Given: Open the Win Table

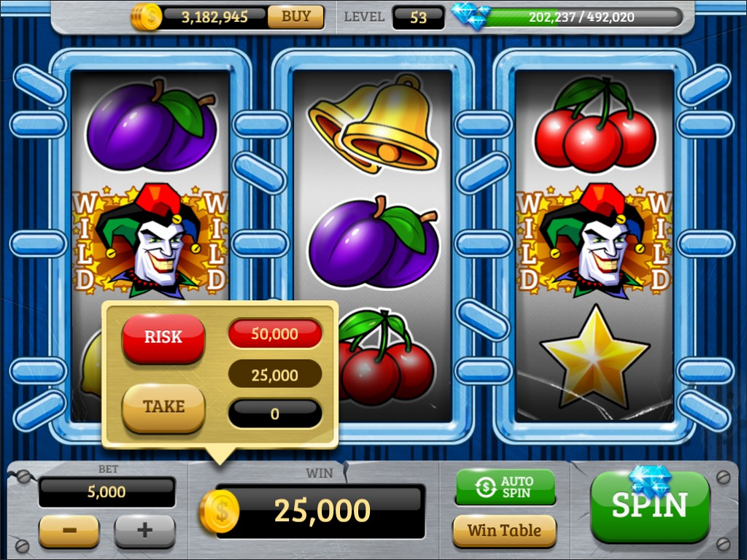Looking at the screenshot, I should tap(505, 531).
